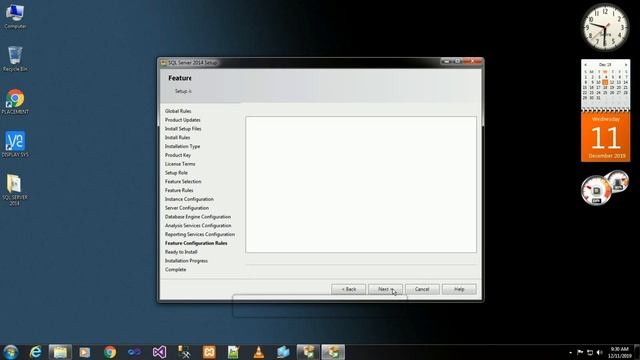The width and height of the screenshot is (640, 360).
Task: Open the Windows Start menu orb
Action: pos(11,352)
